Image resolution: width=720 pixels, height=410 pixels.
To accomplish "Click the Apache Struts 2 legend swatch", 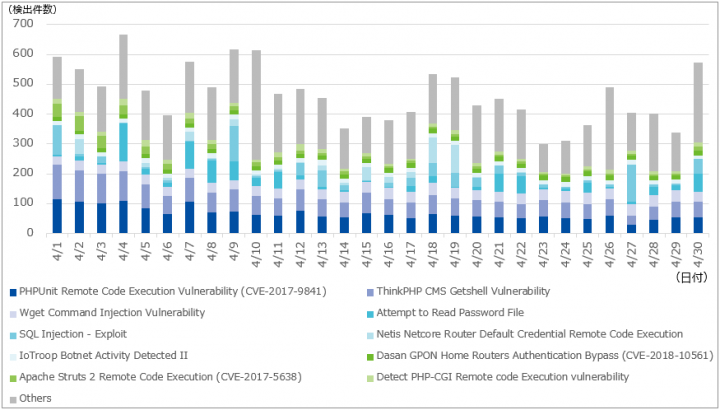I will coord(13,378).
